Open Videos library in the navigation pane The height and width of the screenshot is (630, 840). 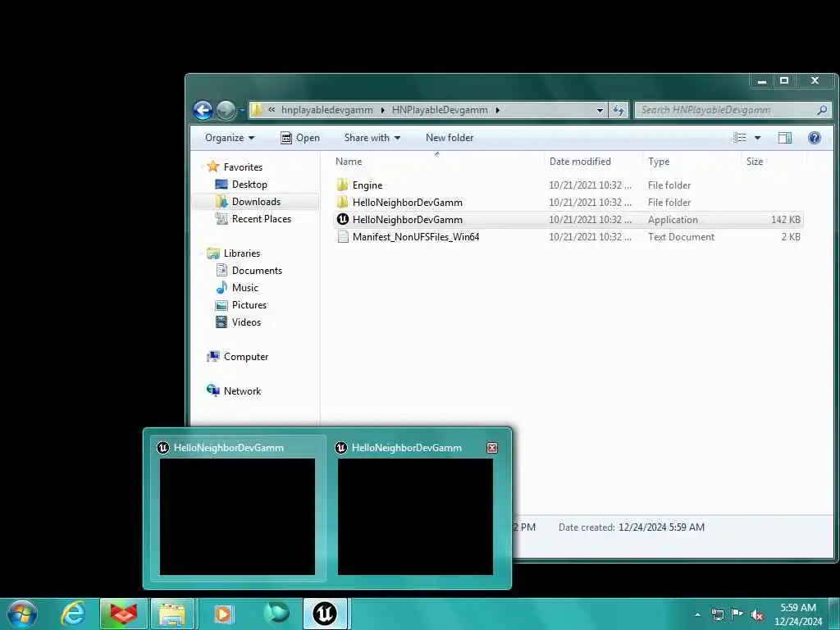tap(246, 322)
